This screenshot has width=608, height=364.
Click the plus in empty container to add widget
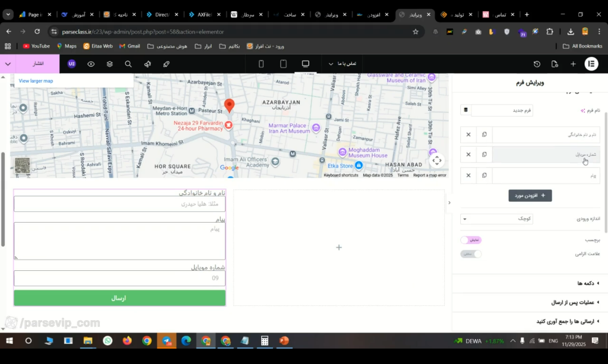[339, 248]
